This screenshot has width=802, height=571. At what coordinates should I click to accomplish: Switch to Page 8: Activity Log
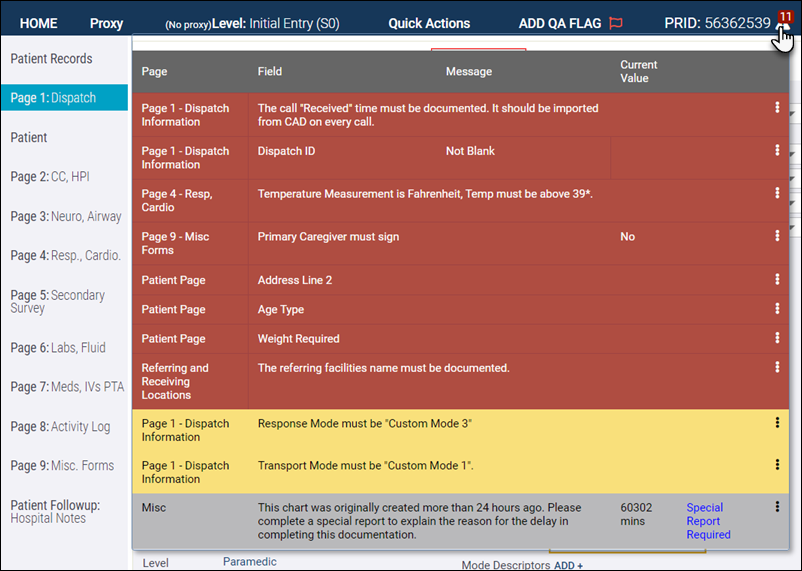pyautogui.click(x=60, y=427)
